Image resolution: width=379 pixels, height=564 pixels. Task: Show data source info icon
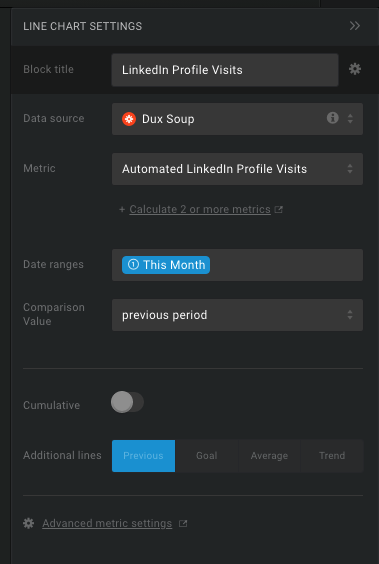pos(332,118)
